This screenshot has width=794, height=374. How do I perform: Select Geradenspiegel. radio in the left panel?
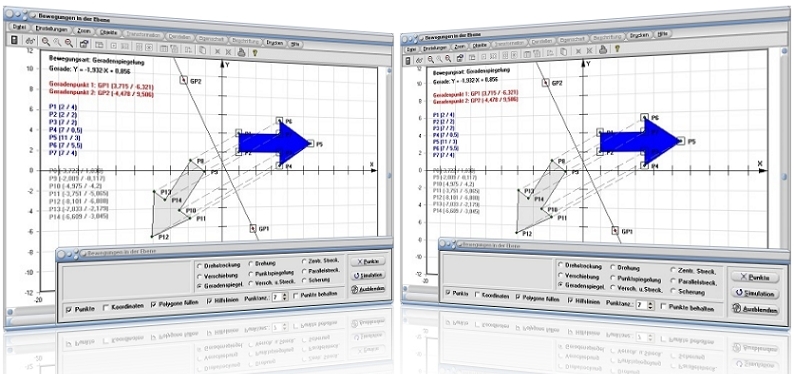(199, 285)
